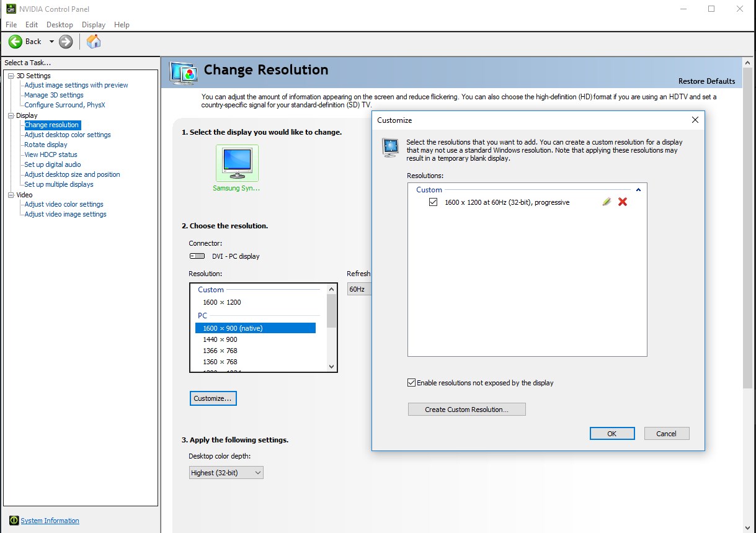Click the Customize... button
Image resolution: width=756 pixels, height=533 pixels.
(x=213, y=398)
